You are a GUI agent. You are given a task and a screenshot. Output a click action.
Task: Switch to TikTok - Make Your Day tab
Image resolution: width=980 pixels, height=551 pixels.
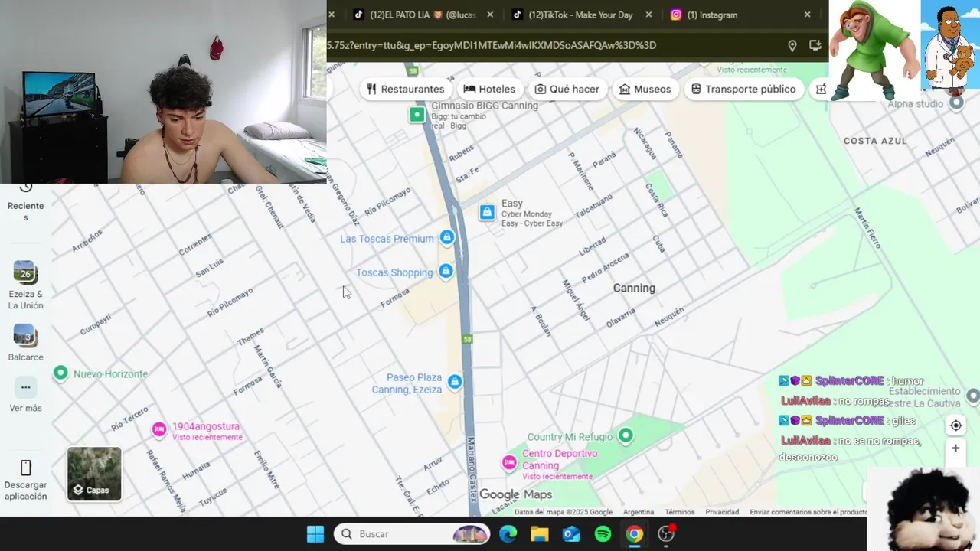[582, 15]
